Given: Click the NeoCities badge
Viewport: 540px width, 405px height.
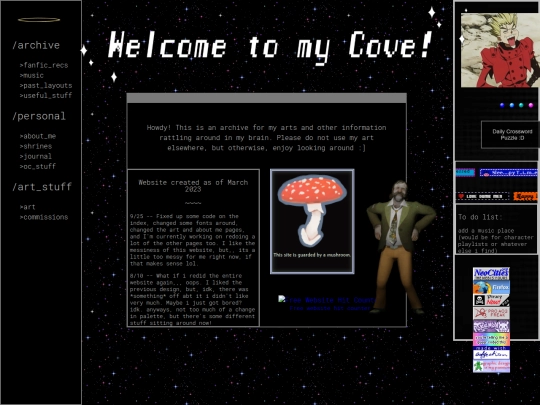Looking at the screenshot, I should coord(491,274).
